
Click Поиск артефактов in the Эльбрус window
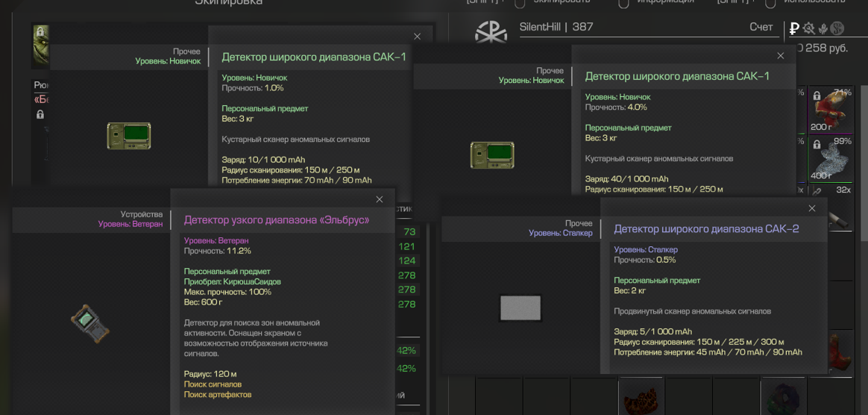[218, 395]
